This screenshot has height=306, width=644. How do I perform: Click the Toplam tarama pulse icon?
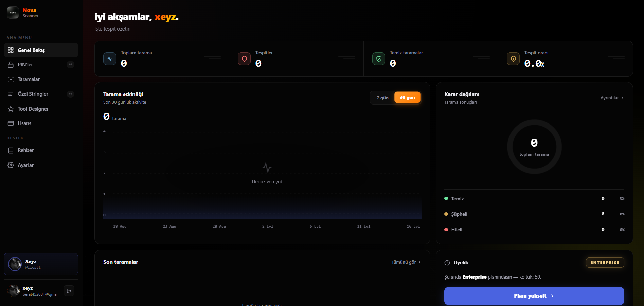[x=110, y=59]
